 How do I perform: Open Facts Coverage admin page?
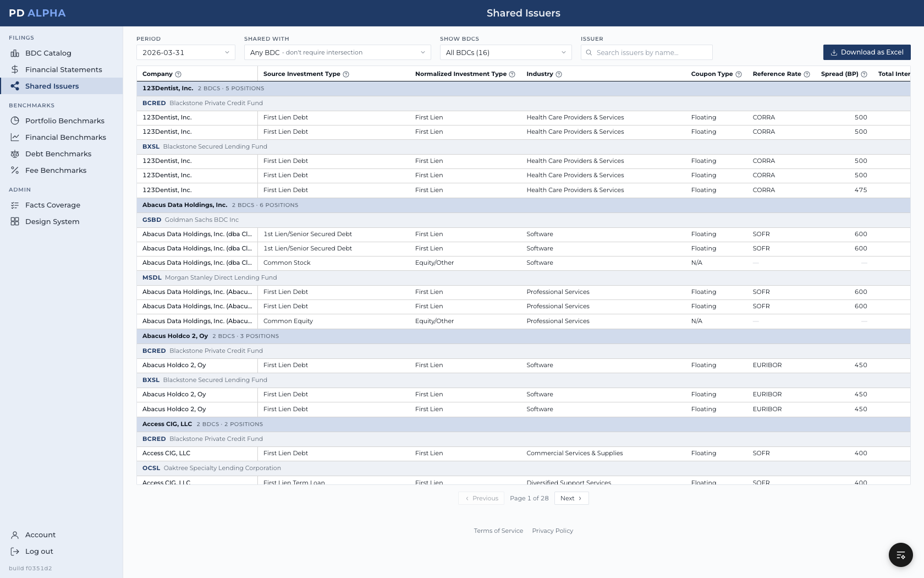coord(61,205)
